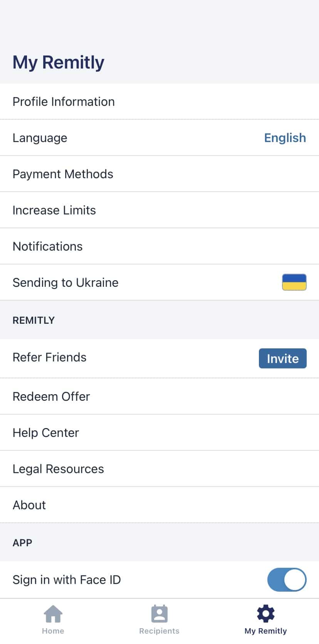
Task: Tap Redeem Offer
Action: point(159,396)
